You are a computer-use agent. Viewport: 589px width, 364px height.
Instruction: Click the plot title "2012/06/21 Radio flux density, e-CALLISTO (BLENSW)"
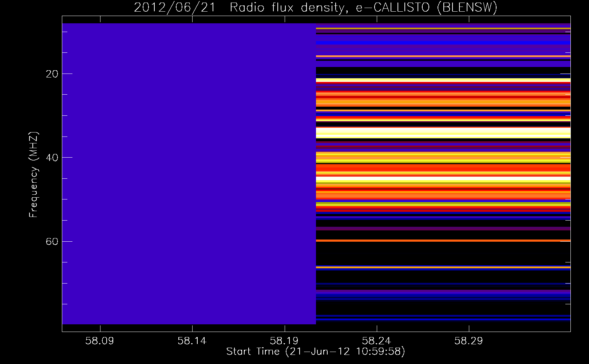pos(316,8)
